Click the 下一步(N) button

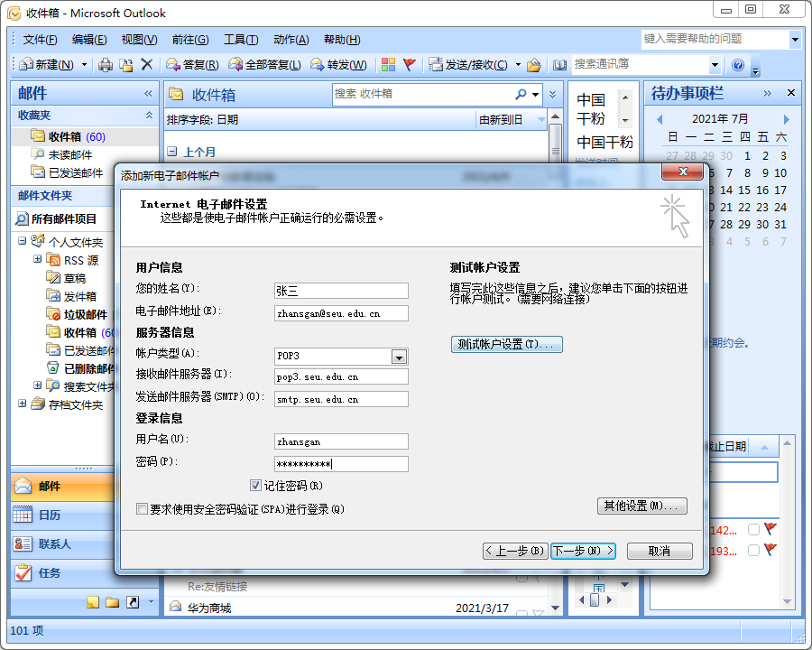583,551
